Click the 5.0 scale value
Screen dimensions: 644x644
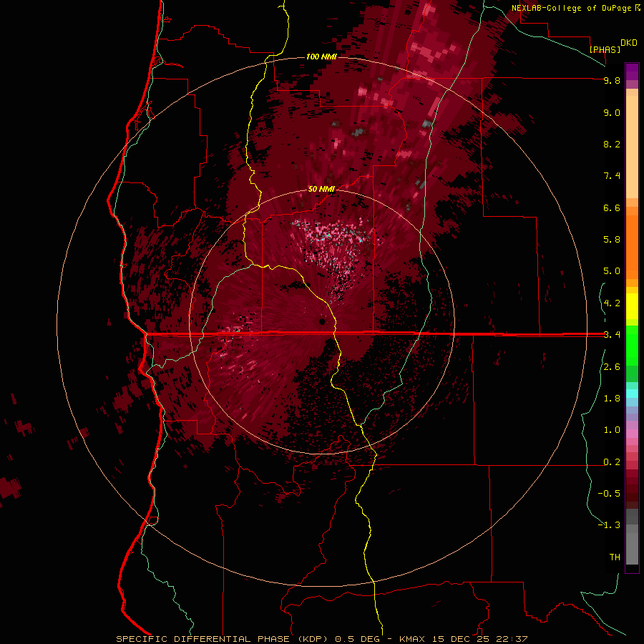[x=612, y=271]
